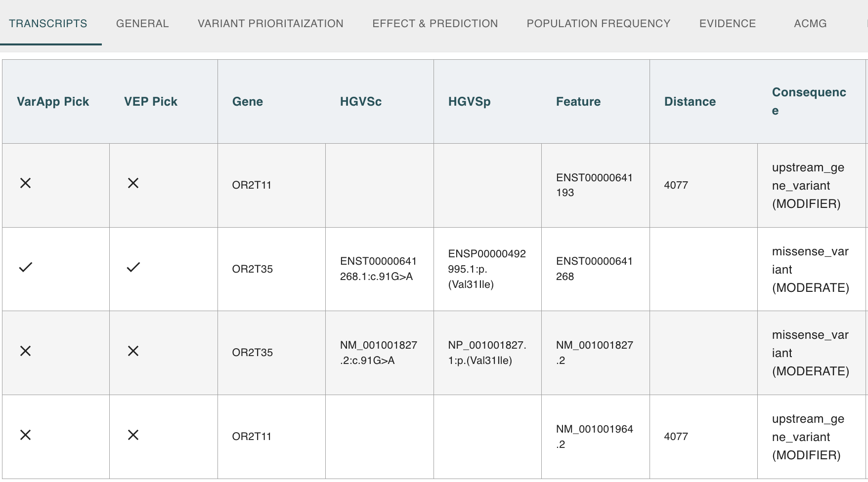868x482 pixels.
Task: Click VarApp Pick X icon for ENST00000641193 row
Action: [x=25, y=183]
